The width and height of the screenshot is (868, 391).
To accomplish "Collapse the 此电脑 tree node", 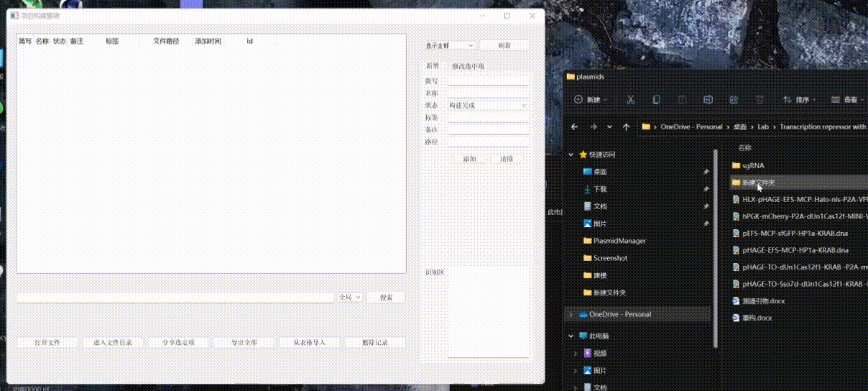I will [x=571, y=336].
